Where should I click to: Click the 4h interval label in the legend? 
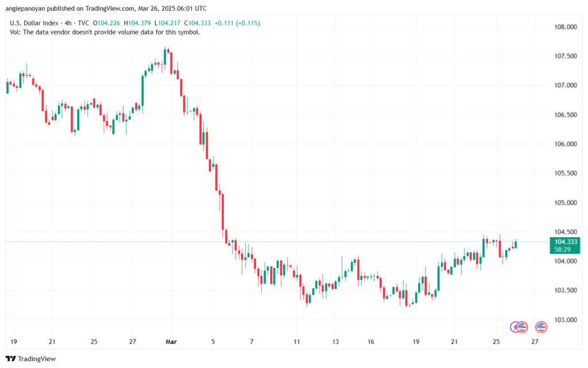tap(68, 23)
